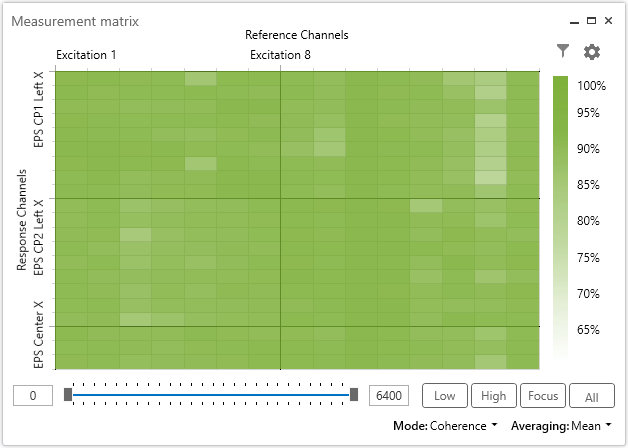Click the upper frequency field showing 6400
Viewport: 628px width, 448px height.
pos(389,396)
